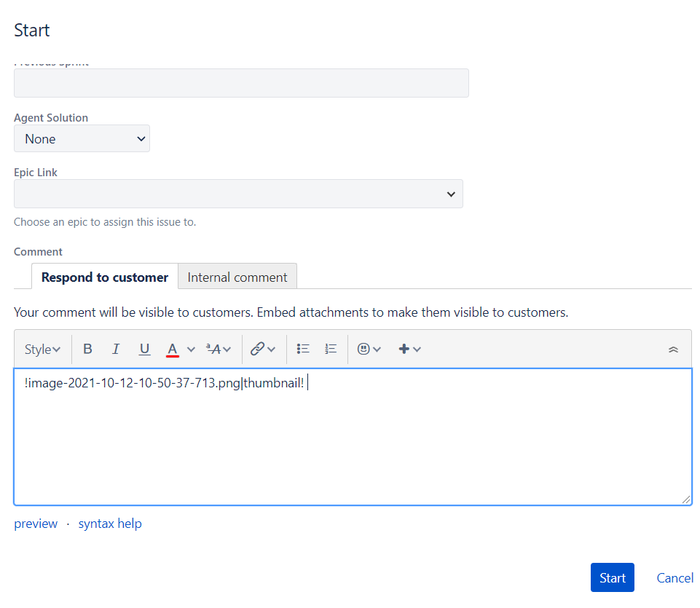This screenshot has height=608, width=700.
Task: Select the Italic formatting icon
Action: point(116,349)
